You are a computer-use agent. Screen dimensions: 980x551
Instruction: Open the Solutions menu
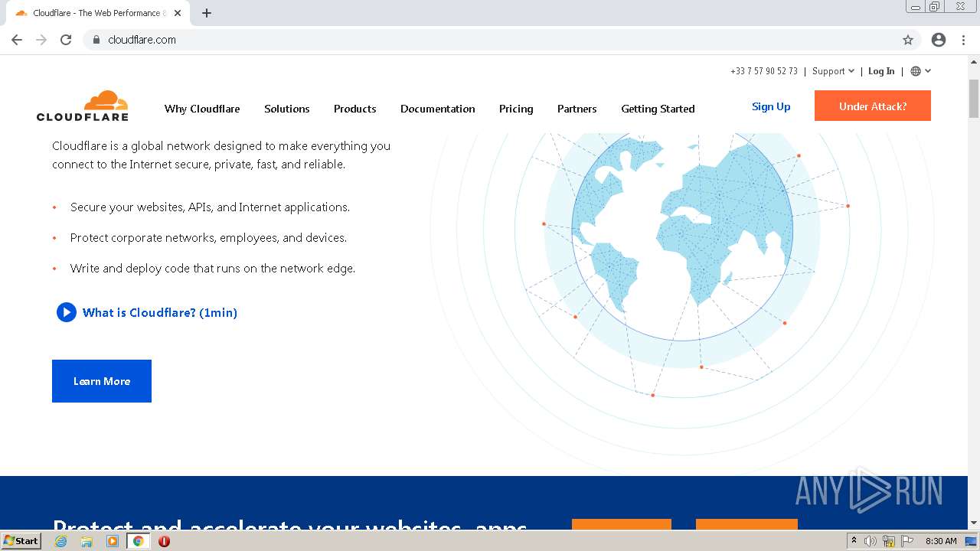pyautogui.click(x=287, y=109)
